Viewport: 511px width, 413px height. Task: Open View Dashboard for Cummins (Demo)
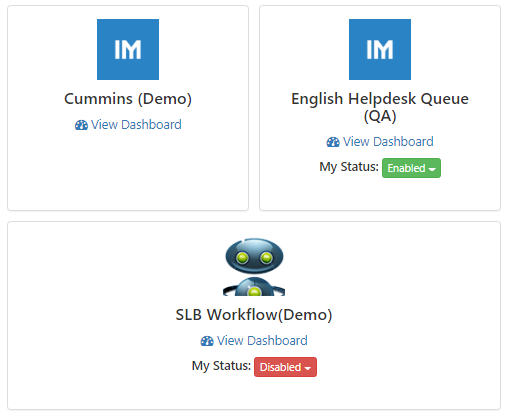(x=128, y=125)
